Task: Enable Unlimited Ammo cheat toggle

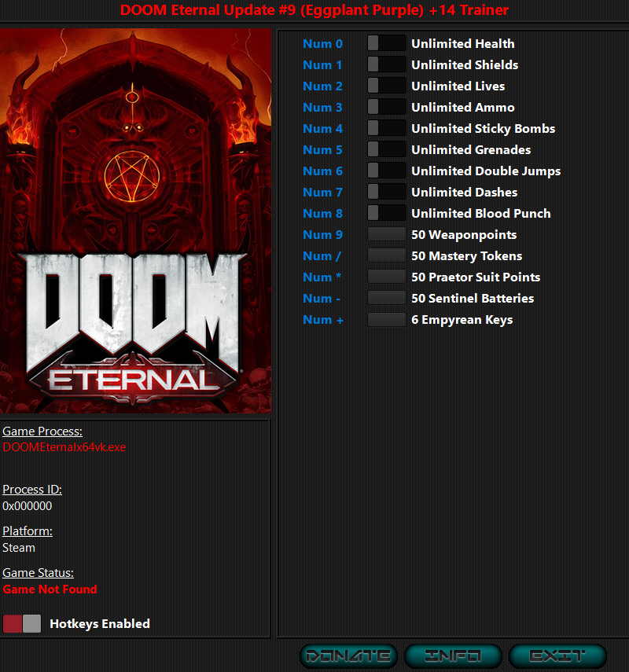Action: click(x=386, y=107)
